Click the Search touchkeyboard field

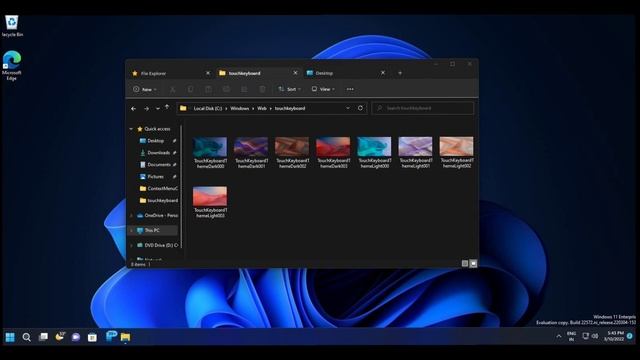(423, 108)
